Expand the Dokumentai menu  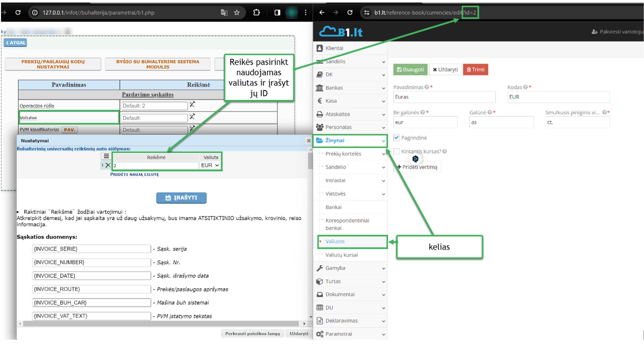click(350, 294)
